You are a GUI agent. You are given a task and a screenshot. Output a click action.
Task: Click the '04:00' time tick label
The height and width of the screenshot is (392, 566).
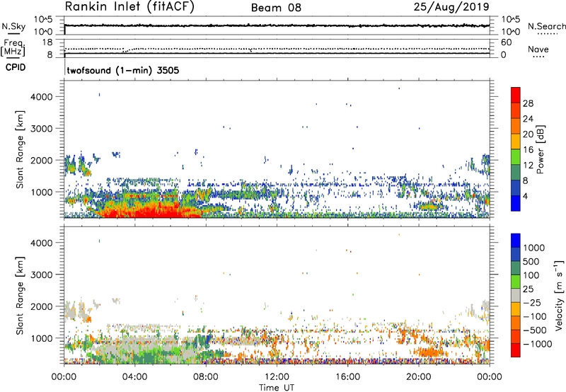point(134,377)
